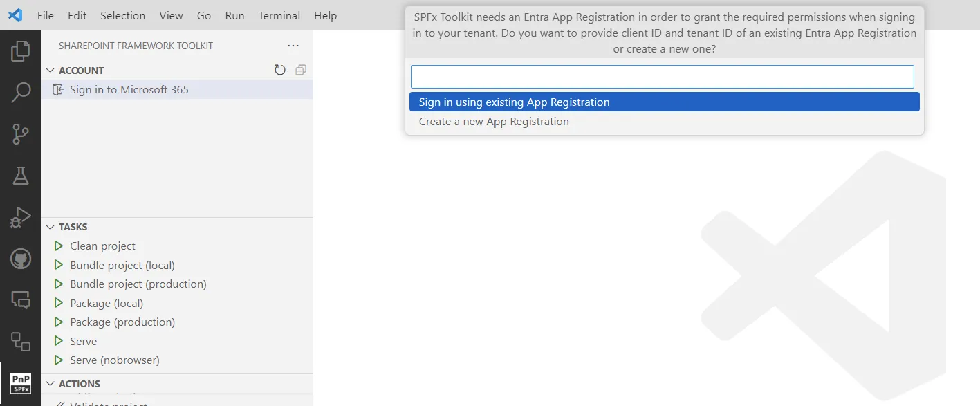Collapse all items in the Account section

coord(299,69)
